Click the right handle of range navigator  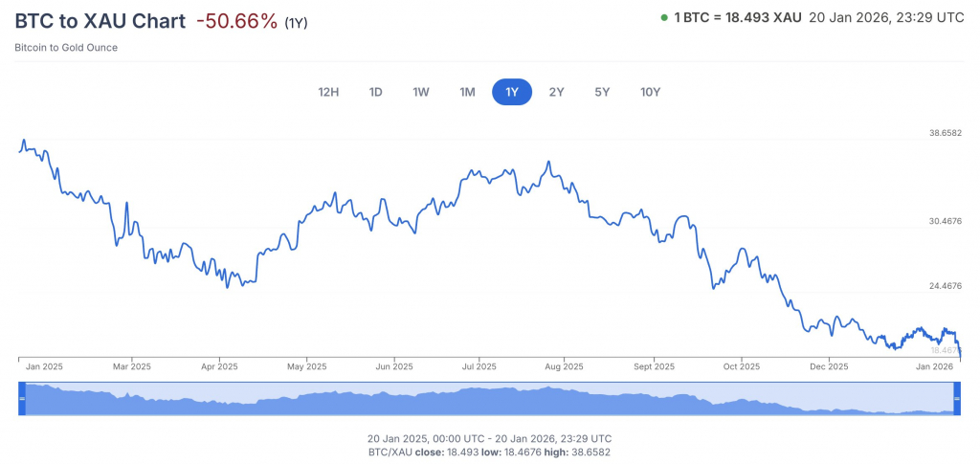click(x=956, y=399)
